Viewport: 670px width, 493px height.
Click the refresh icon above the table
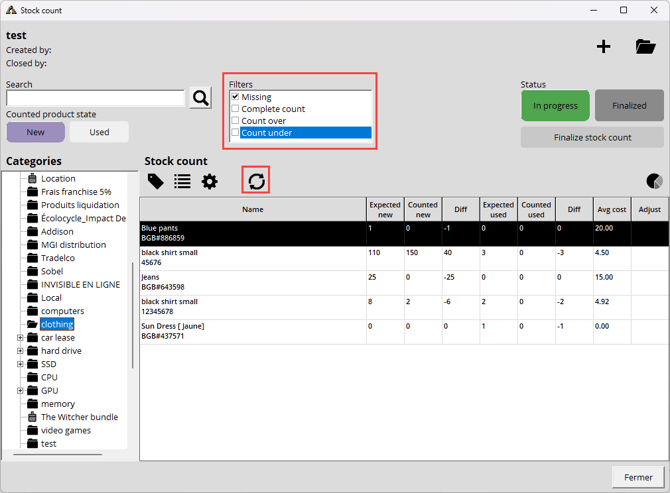[x=257, y=181]
